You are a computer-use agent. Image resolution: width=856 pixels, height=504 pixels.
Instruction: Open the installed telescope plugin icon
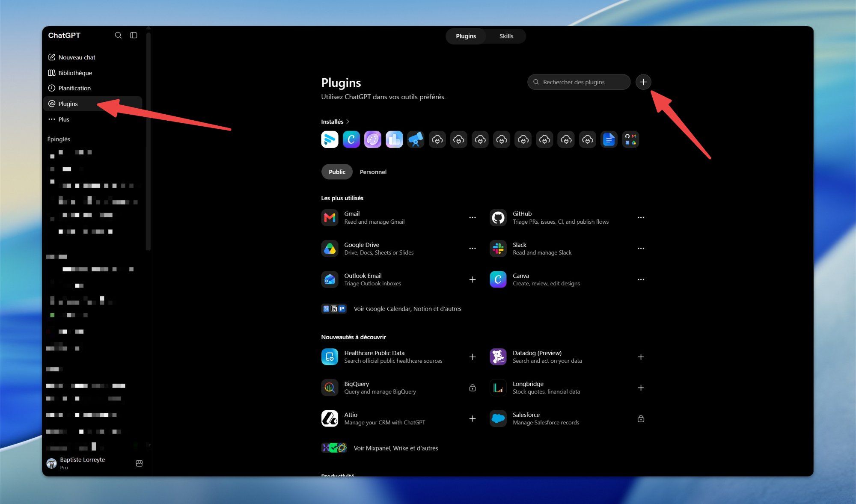[416, 139]
